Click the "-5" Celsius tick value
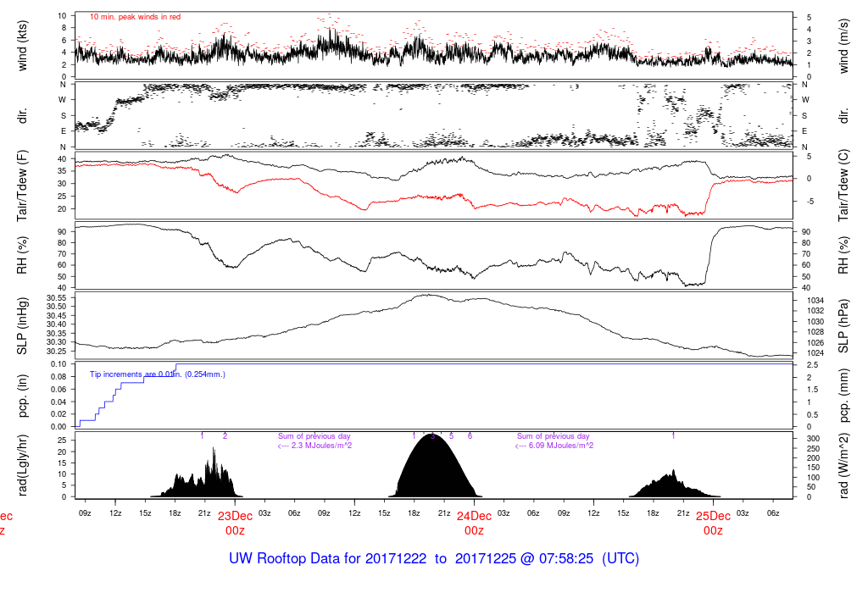The image size is (868, 593). tap(810, 202)
